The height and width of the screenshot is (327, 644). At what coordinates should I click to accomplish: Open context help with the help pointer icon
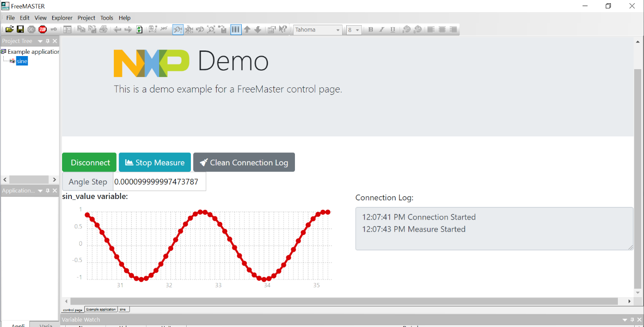(283, 29)
